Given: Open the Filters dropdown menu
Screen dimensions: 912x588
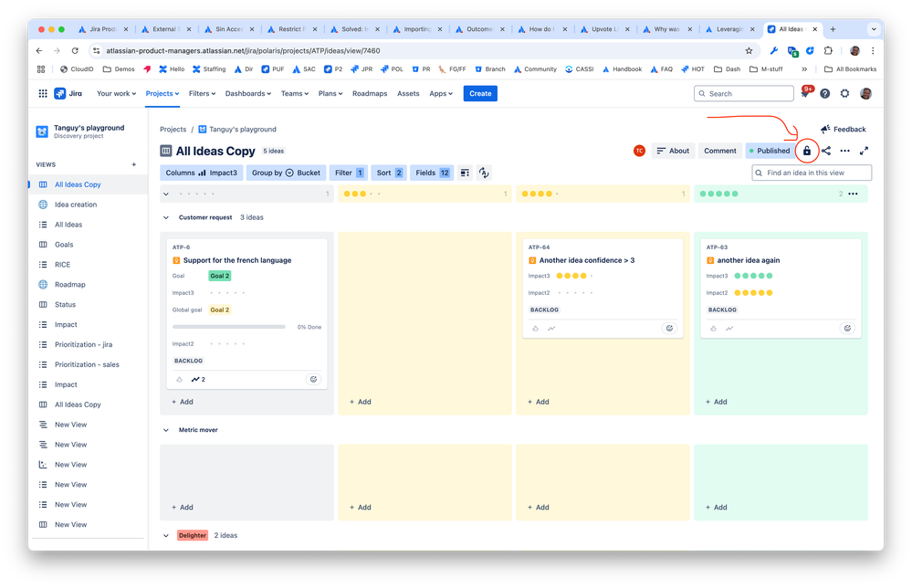Looking at the screenshot, I should coord(202,94).
